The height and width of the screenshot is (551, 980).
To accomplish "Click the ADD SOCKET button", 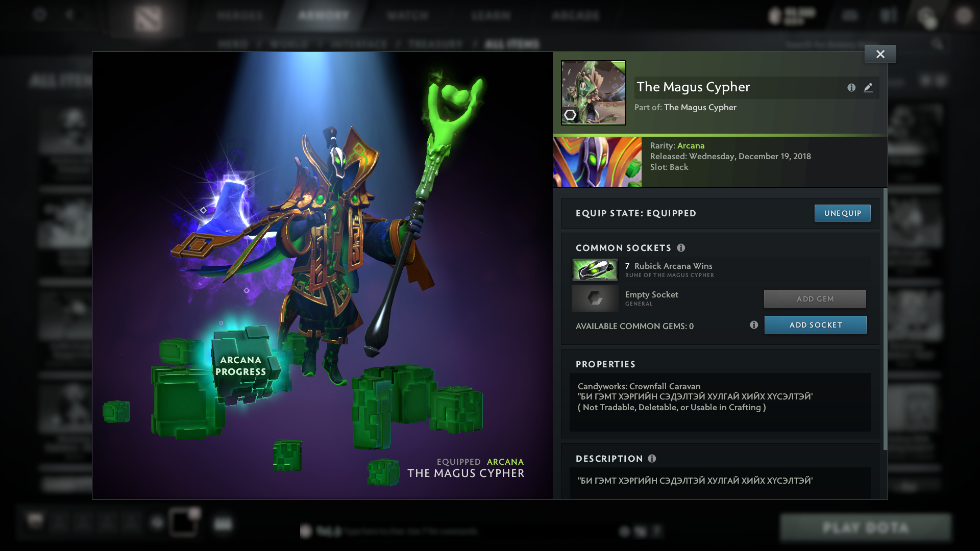I will point(815,325).
